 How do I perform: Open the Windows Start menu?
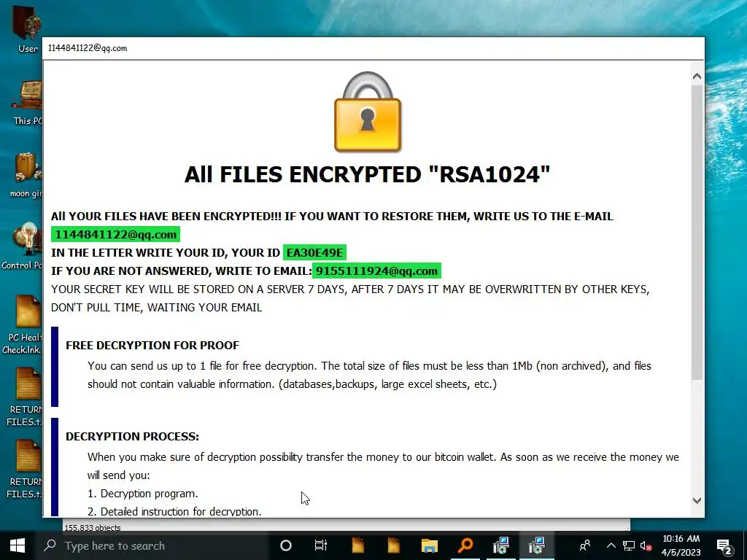click(x=18, y=545)
